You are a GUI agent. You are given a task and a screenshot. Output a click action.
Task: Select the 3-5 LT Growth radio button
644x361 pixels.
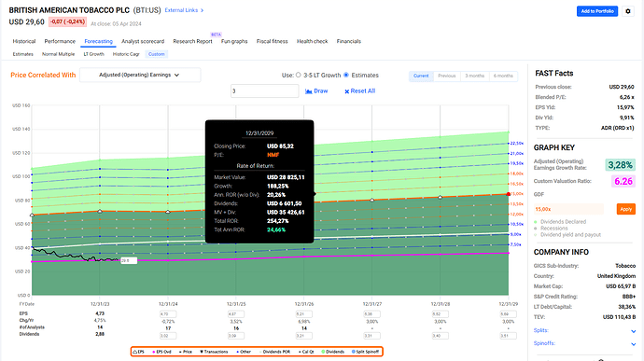[299, 76]
